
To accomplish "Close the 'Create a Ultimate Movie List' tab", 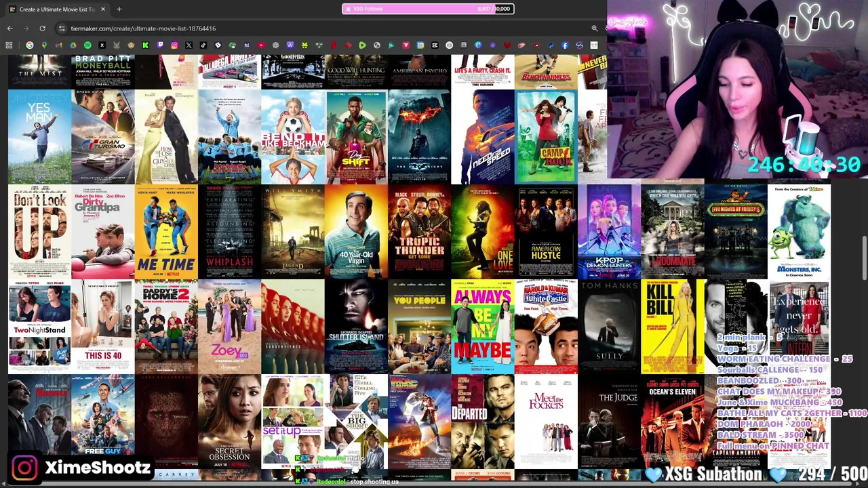I will click(x=103, y=9).
